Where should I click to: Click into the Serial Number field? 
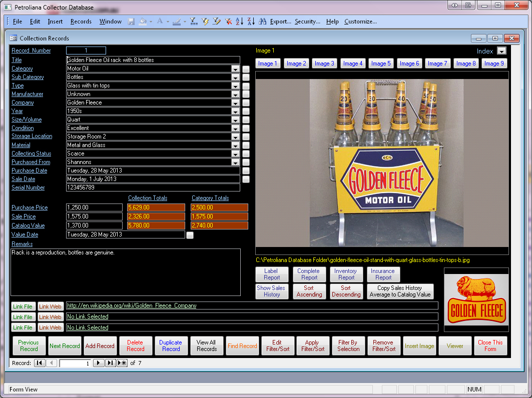[153, 187]
